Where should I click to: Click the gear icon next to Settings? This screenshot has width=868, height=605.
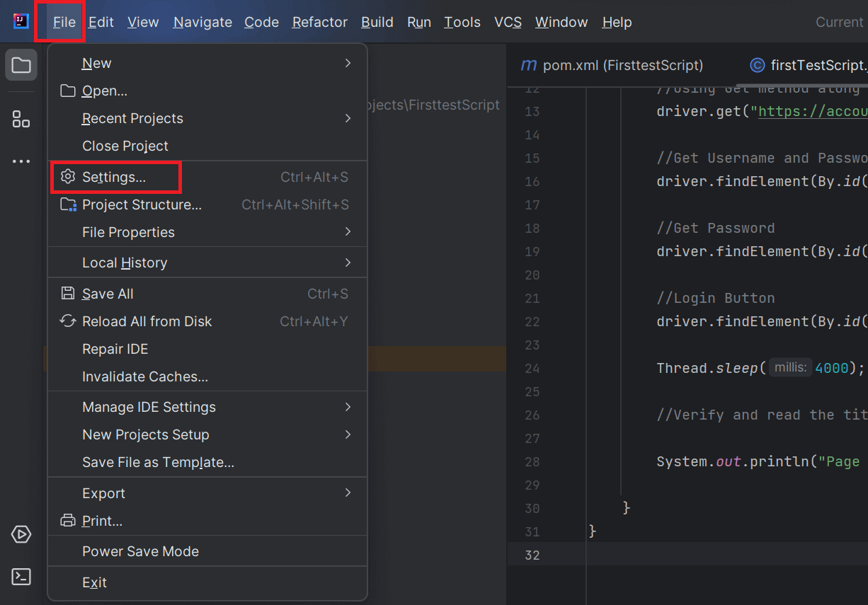(x=67, y=177)
